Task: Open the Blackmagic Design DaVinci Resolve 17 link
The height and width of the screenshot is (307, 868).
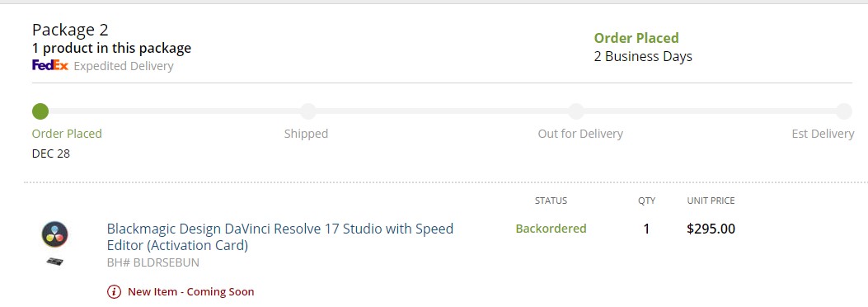Action: (x=280, y=237)
